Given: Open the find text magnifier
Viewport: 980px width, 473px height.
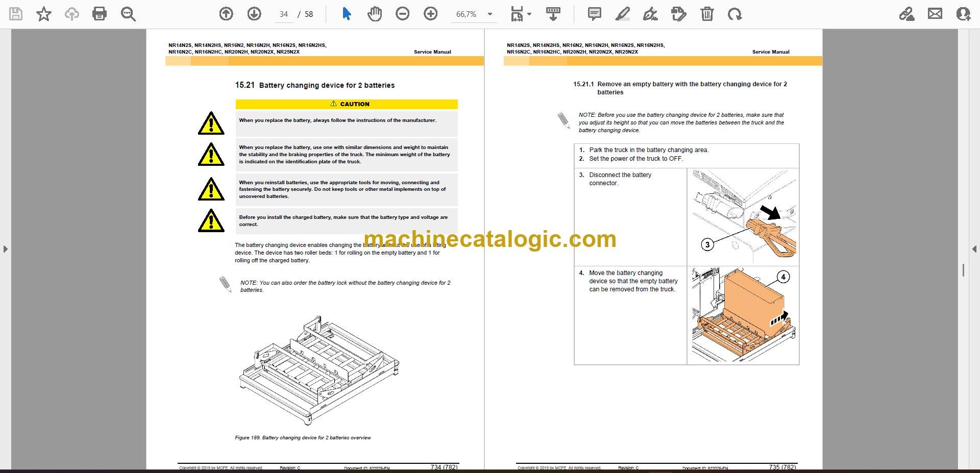Looking at the screenshot, I should tap(128, 14).
